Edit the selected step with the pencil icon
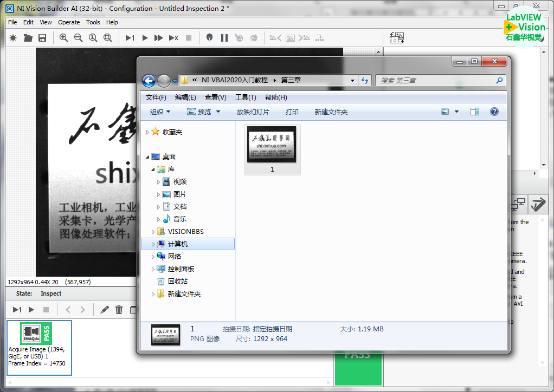 click(105, 310)
